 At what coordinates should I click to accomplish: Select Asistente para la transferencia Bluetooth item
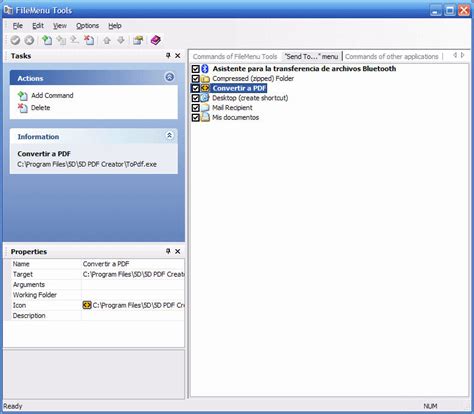(304, 69)
